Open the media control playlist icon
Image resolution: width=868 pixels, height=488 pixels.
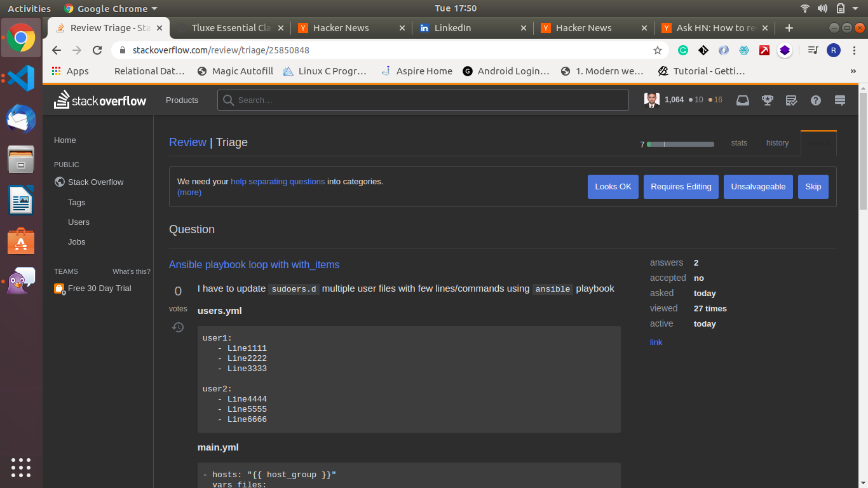pos(813,50)
